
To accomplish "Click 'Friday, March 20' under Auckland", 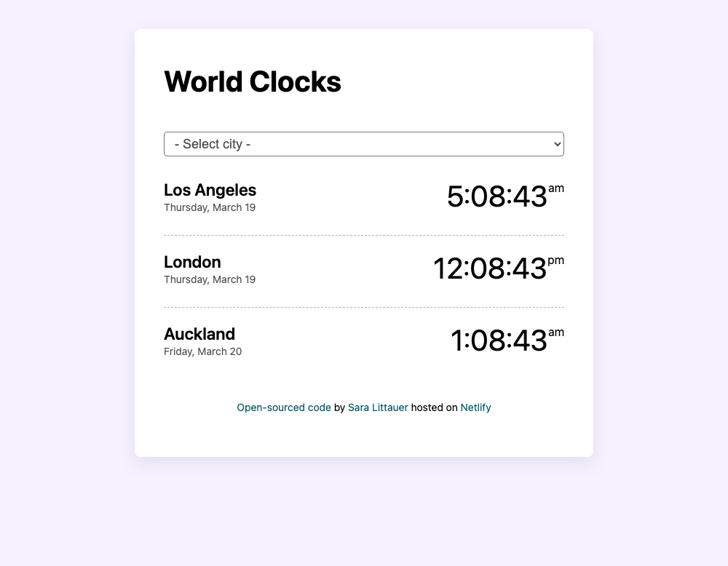I will 202,351.
